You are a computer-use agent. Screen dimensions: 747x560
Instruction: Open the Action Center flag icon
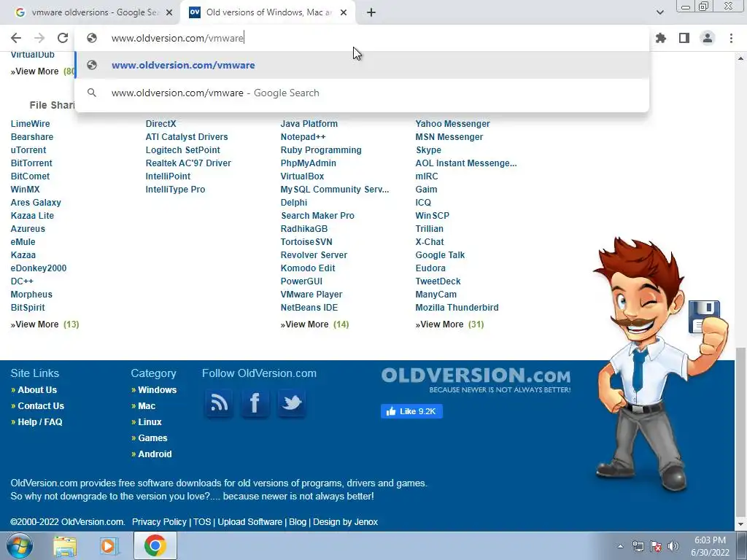[656, 546]
